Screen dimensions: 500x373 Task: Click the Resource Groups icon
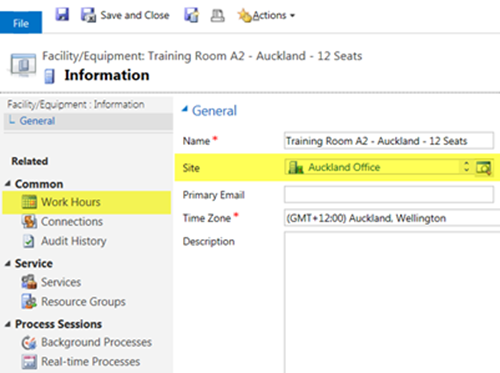[x=29, y=301]
